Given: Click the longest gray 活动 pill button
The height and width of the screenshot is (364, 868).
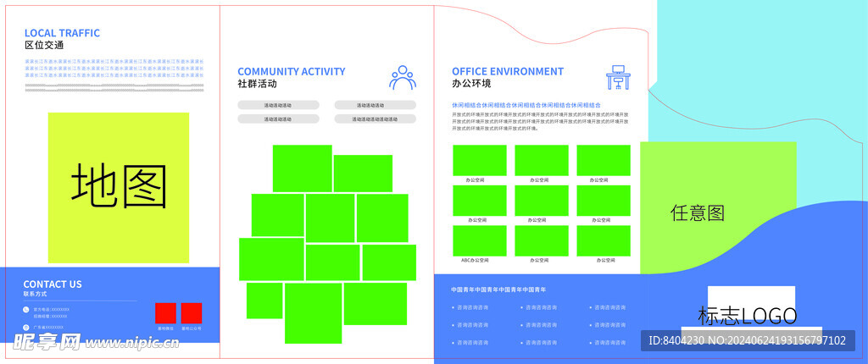Looking at the screenshot, I should click(375, 119).
